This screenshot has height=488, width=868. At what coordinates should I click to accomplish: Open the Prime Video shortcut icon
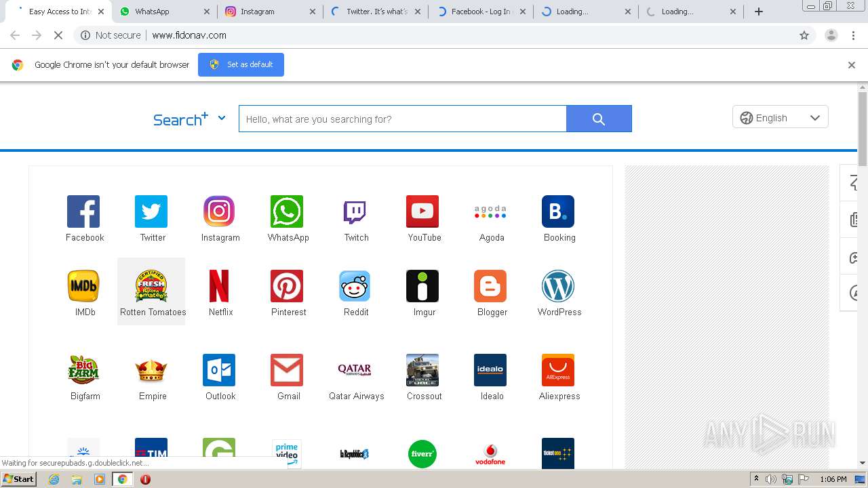click(x=287, y=453)
